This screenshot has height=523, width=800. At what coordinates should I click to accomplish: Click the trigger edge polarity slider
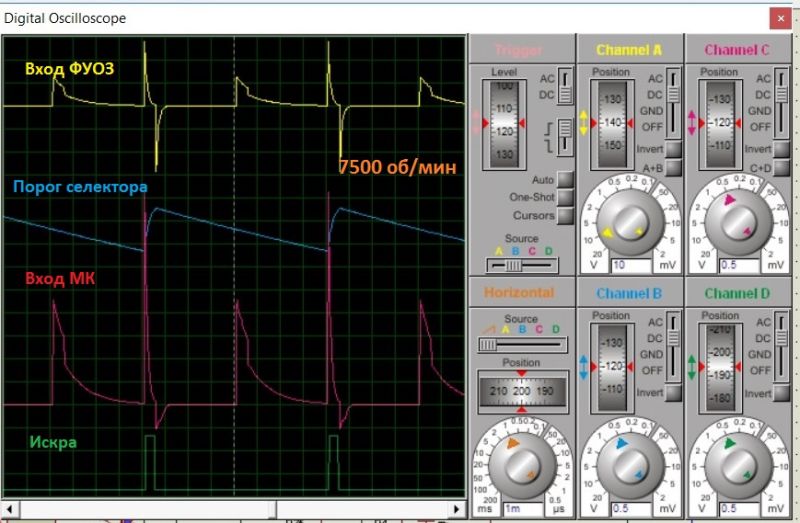click(x=565, y=137)
